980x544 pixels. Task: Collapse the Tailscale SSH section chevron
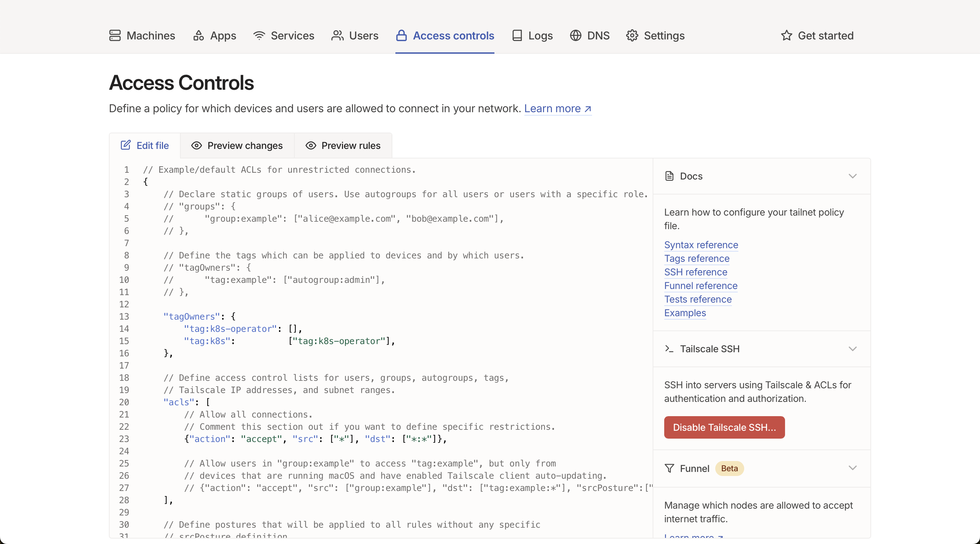tap(852, 348)
